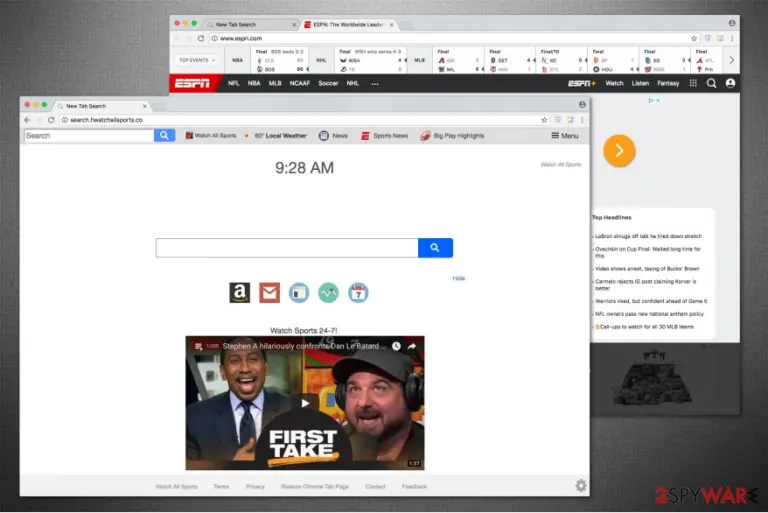Click the Amazon shortcut icon
Screen dimensions: 768x513
240,293
